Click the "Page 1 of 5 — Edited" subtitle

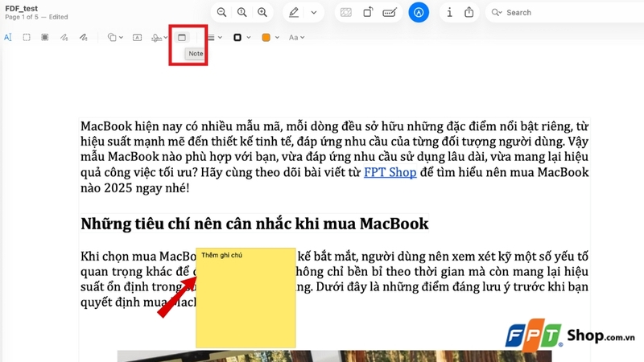pyautogui.click(x=36, y=17)
